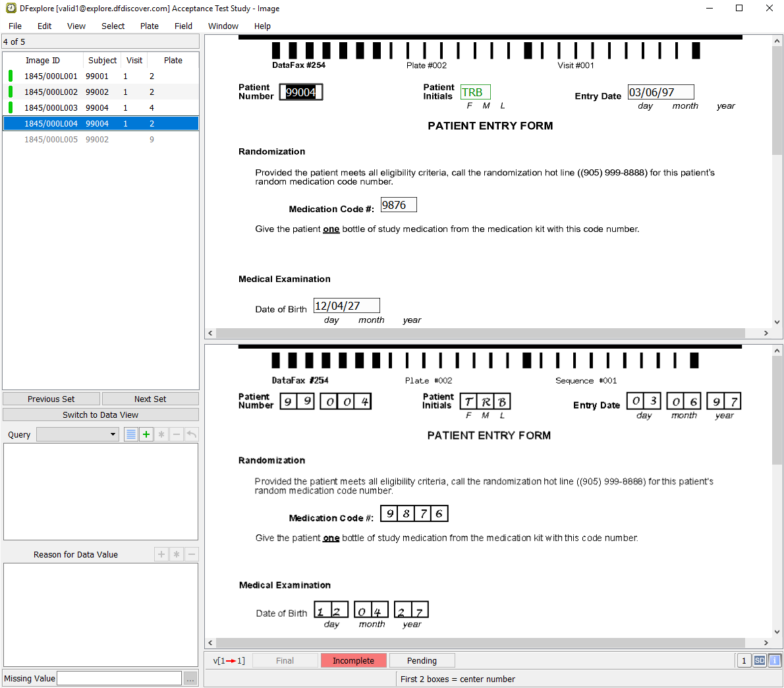Open the Plate menu
Viewport: 784px width, 688px height.
150,26
